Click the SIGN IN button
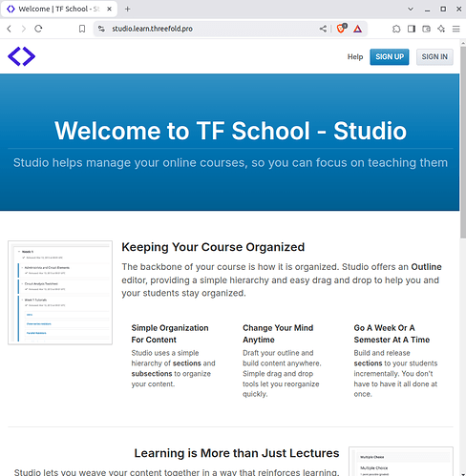 click(434, 57)
